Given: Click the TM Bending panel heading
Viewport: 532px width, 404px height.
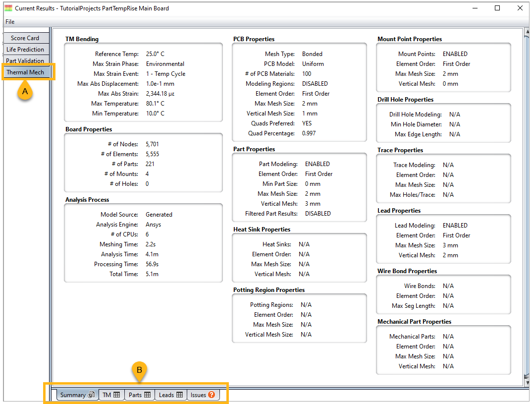Looking at the screenshot, I should click(82, 39).
